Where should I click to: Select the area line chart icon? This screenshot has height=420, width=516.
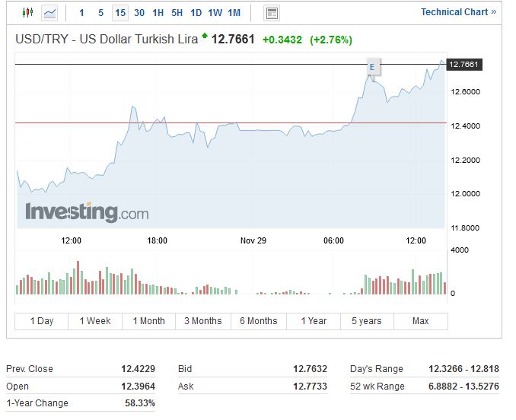click(x=49, y=13)
